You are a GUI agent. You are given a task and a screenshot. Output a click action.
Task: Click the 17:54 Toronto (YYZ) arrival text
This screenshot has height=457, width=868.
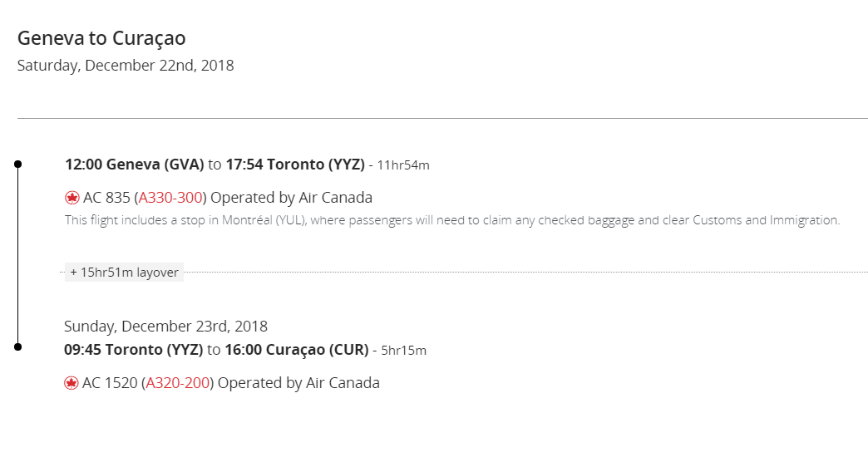[x=295, y=165]
